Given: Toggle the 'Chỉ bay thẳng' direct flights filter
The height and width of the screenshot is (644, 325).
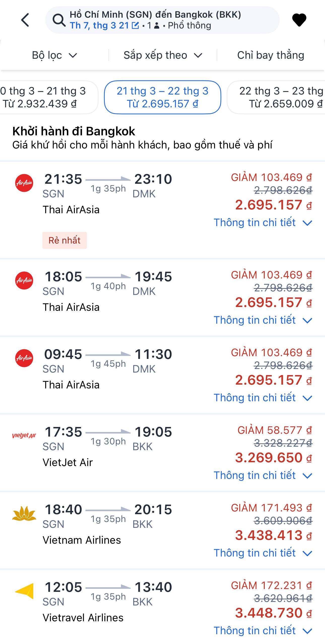Looking at the screenshot, I should (271, 55).
